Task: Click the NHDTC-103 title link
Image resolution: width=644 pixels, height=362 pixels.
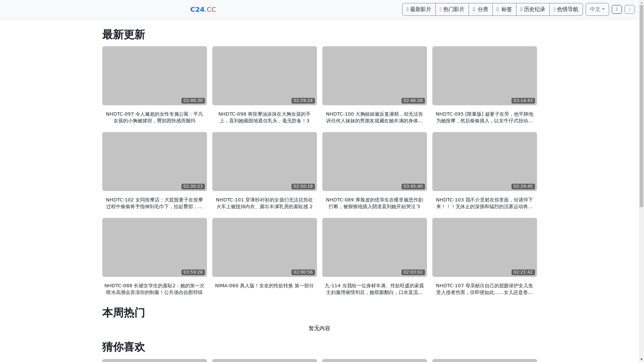Action: tap(485, 203)
